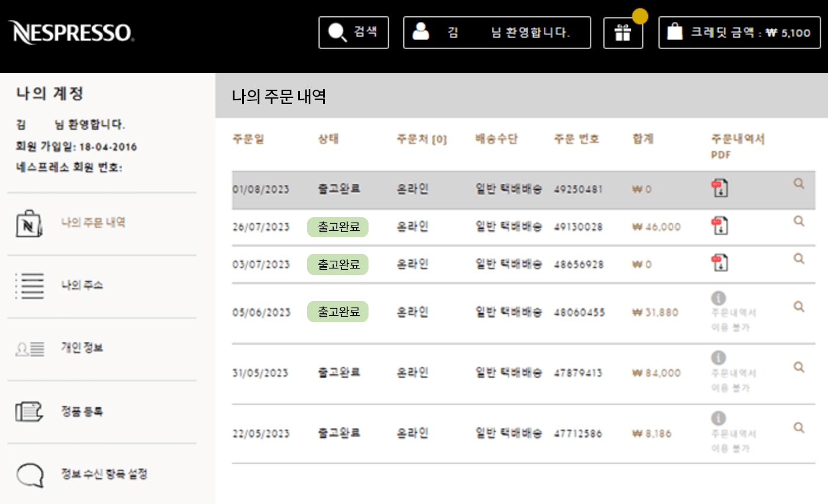
Task: Download PDF invoice for order 49130028
Action: (x=719, y=226)
